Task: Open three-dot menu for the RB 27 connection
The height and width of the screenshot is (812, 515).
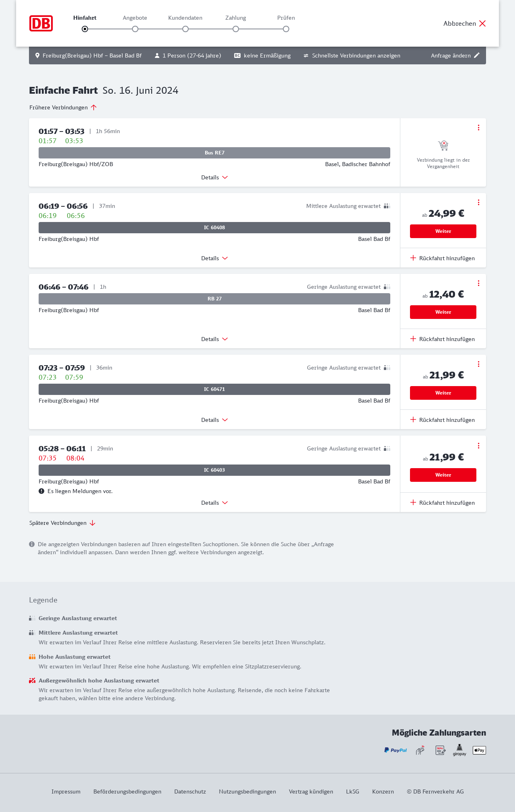Action: [x=478, y=283]
